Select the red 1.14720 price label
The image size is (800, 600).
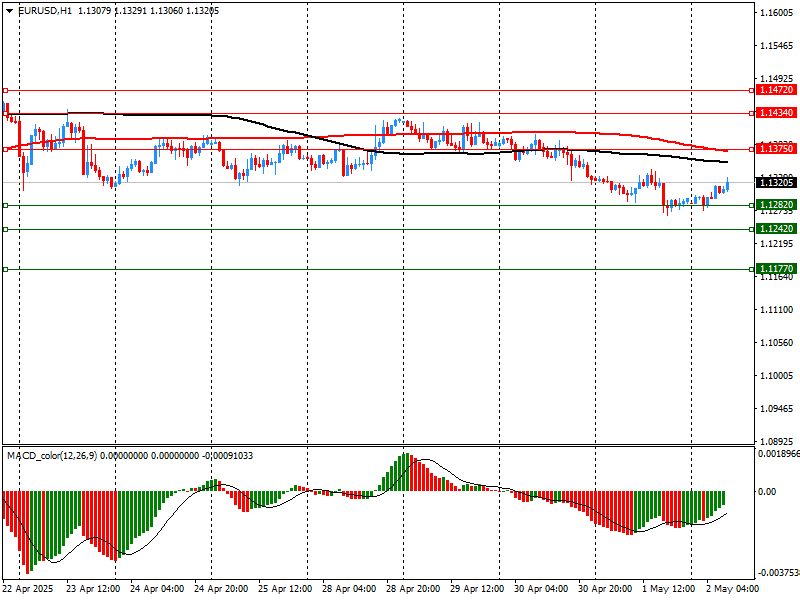click(x=776, y=90)
